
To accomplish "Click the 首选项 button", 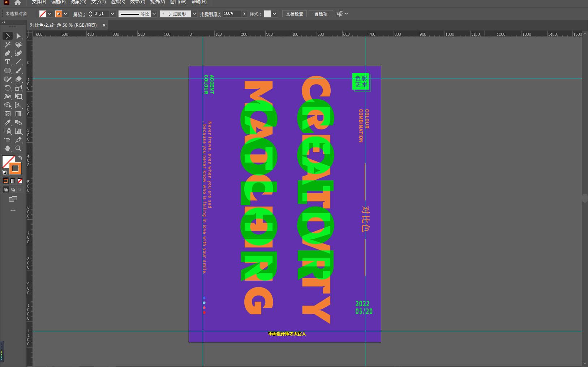I will coord(321,14).
